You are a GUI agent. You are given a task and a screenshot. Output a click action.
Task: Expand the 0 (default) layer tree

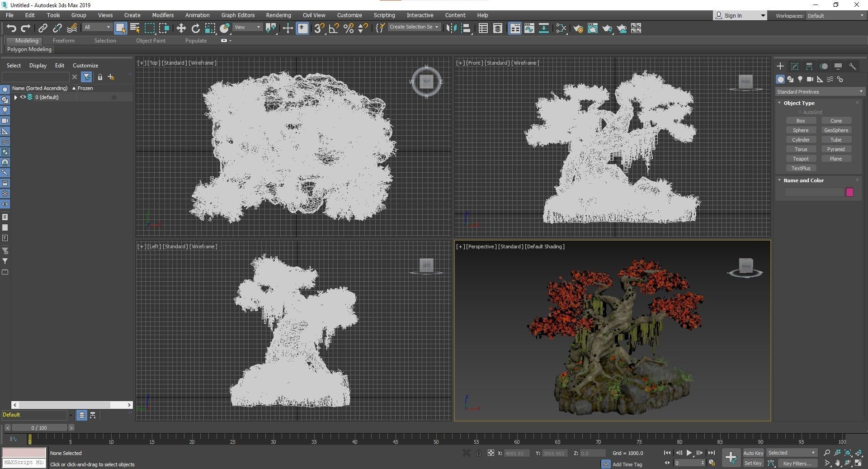[16, 97]
